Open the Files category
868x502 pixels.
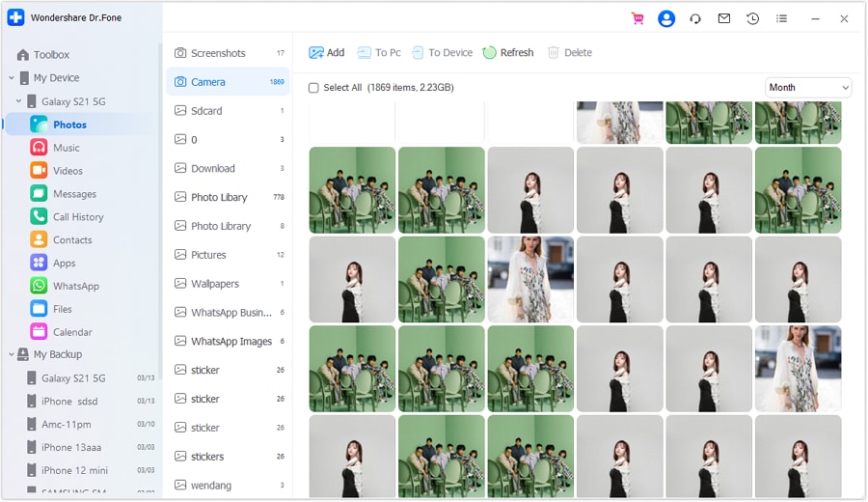(51, 309)
